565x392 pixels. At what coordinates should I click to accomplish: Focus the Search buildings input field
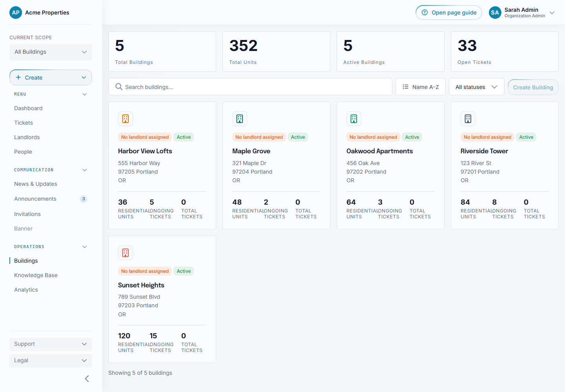click(x=250, y=87)
